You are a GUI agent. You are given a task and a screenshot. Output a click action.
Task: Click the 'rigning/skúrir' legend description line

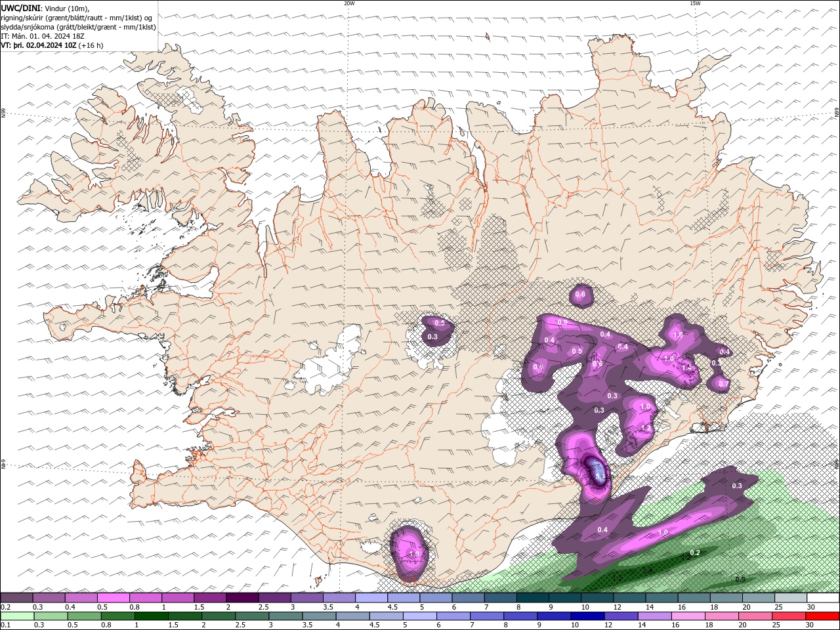tap(77, 18)
